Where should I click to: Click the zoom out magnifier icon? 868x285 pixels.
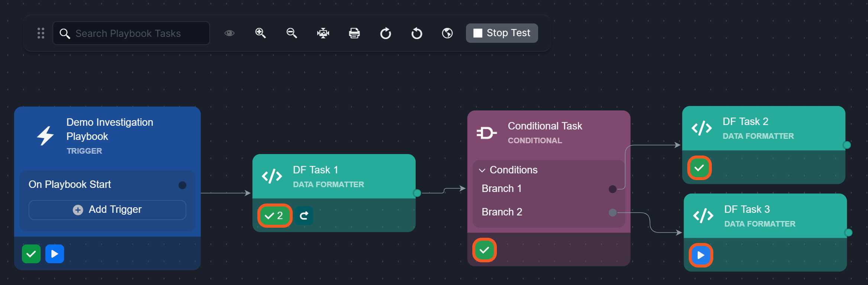(x=292, y=33)
